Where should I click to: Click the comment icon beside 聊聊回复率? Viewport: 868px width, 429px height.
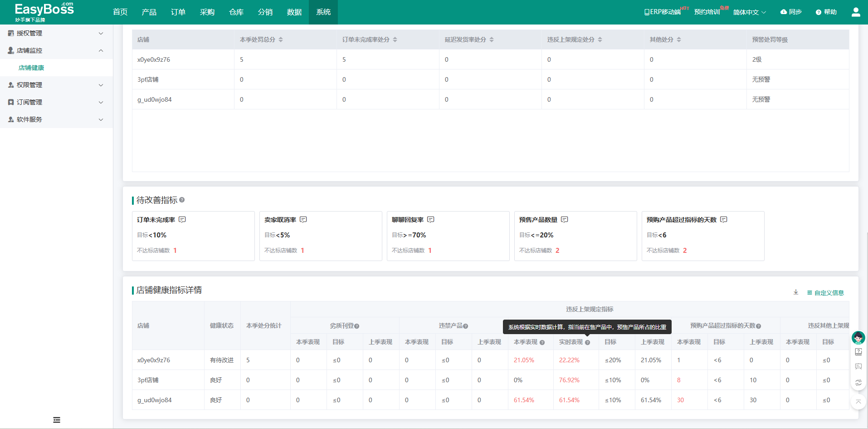[x=431, y=220]
